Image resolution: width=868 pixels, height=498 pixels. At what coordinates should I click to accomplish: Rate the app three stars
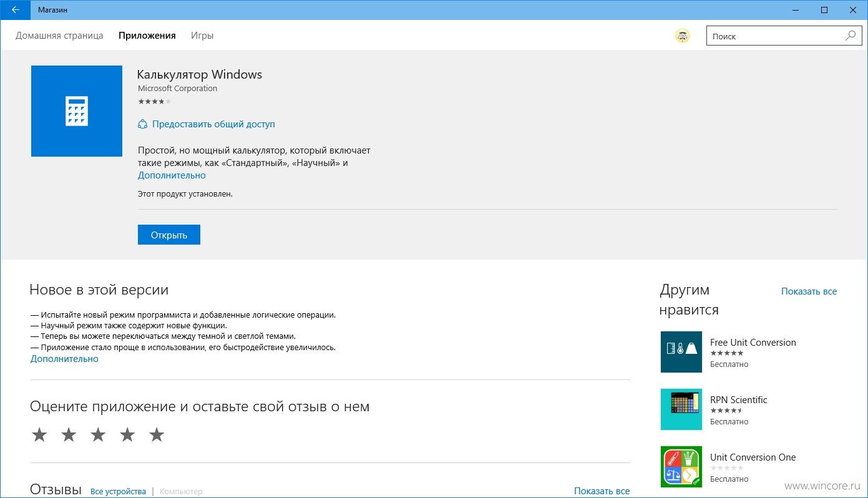click(x=98, y=435)
